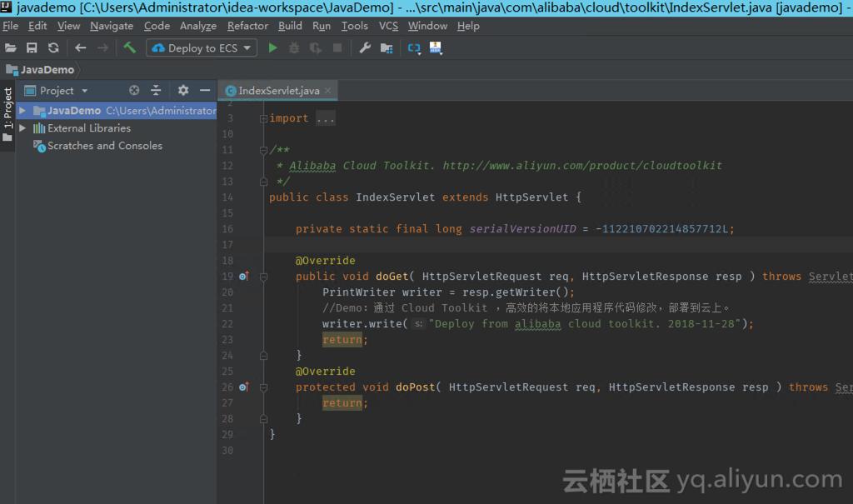Open the Refactor menu
The image size is (853, 504).
coord(247,26)
